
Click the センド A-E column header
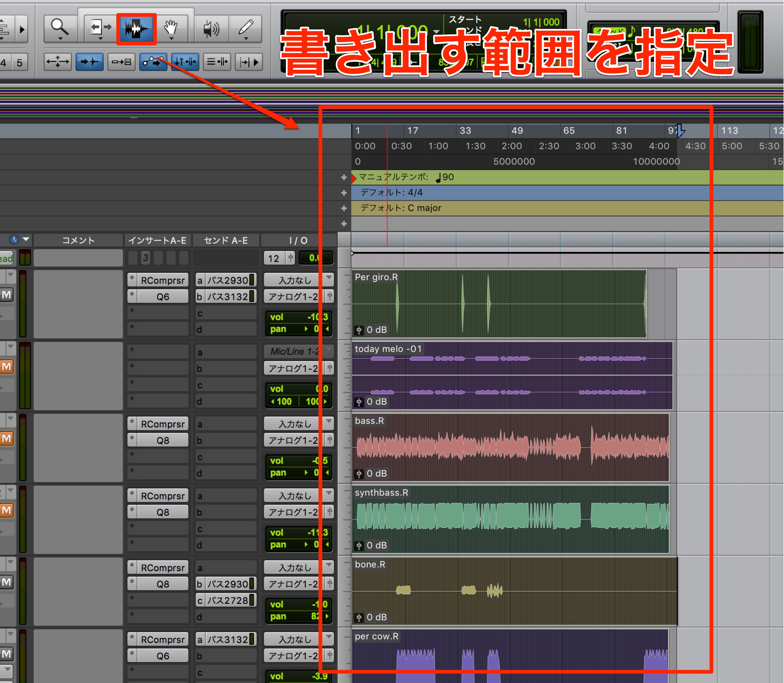(x=226, y=241)
